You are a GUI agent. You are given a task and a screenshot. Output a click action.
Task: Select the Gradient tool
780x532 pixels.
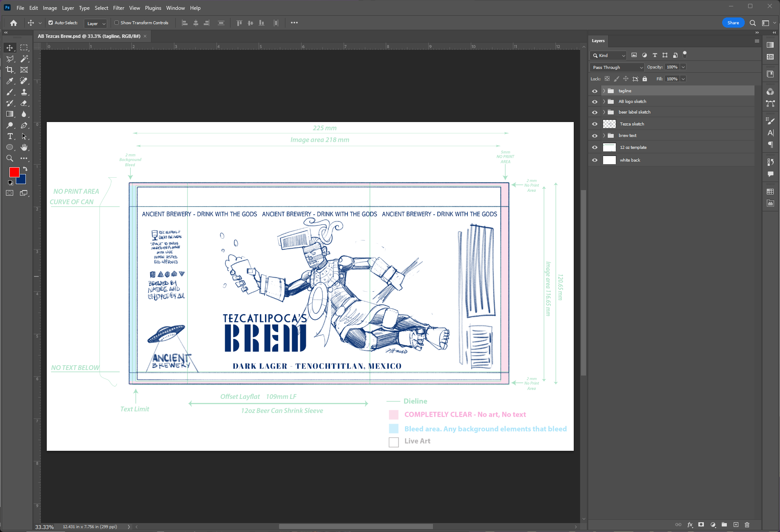tap(10, 114)
